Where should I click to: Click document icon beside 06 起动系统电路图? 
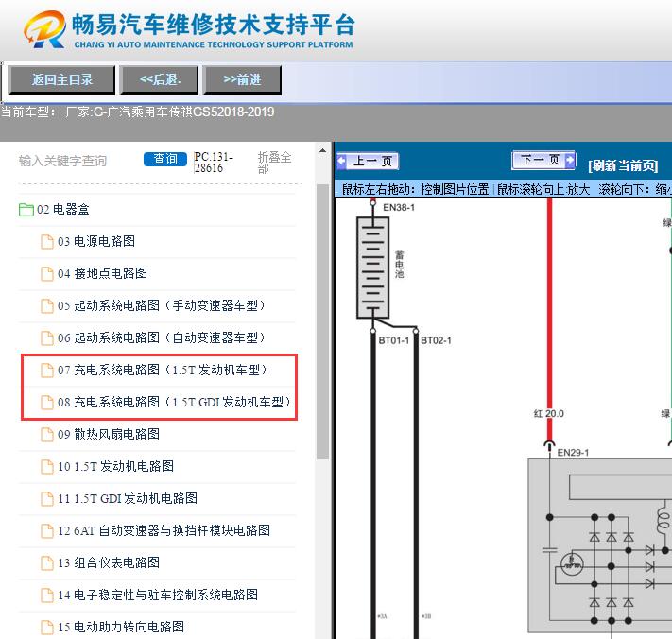coord(46,338)
